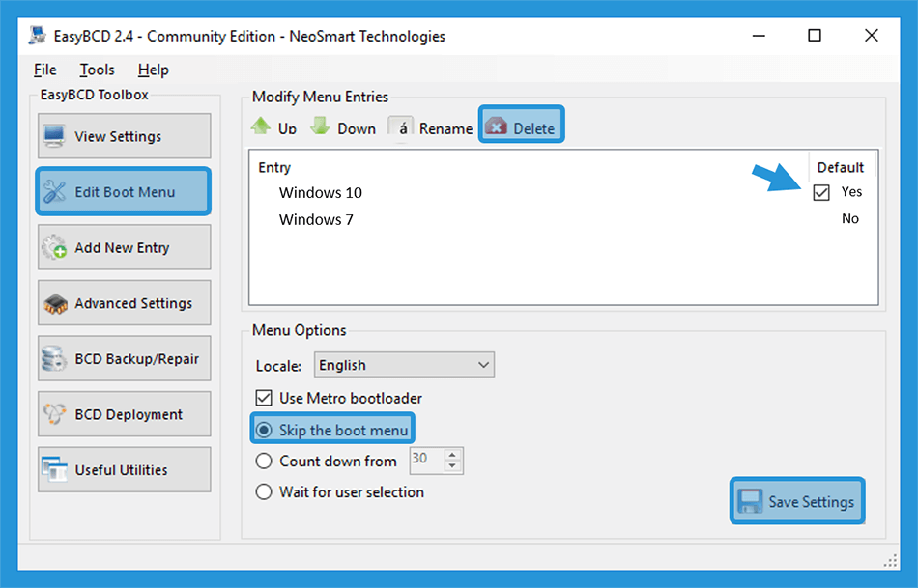Click the green down arrow icon
Image resolution: width=918 pixels, height=588 pixels.
(x=320, y=126)
